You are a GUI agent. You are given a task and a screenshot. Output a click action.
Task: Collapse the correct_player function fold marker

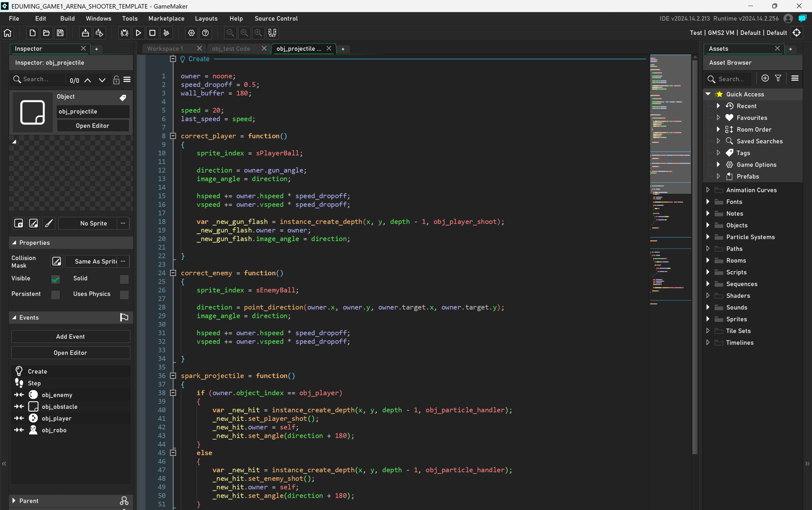tap(173, 136)
